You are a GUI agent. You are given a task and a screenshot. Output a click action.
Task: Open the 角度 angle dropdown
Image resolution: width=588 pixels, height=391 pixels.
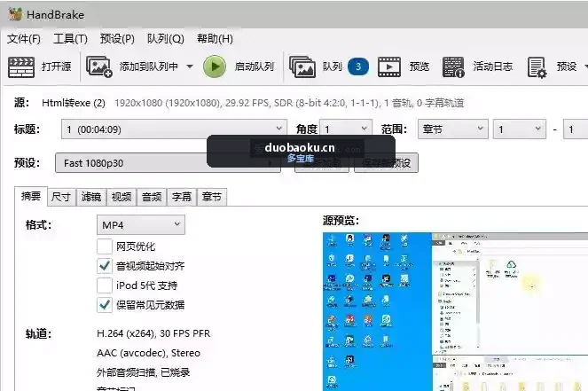coord(346,129)
